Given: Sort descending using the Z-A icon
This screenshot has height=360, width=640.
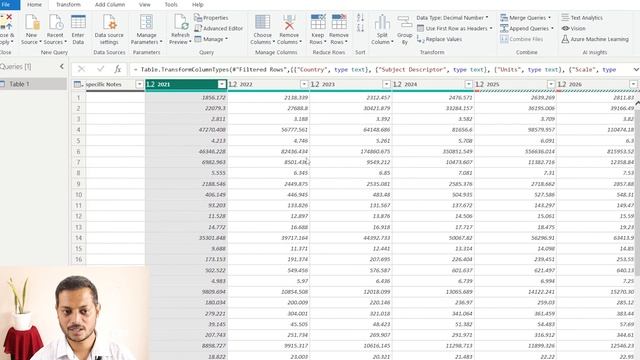Looking at the screenshot, I should 360,28.
